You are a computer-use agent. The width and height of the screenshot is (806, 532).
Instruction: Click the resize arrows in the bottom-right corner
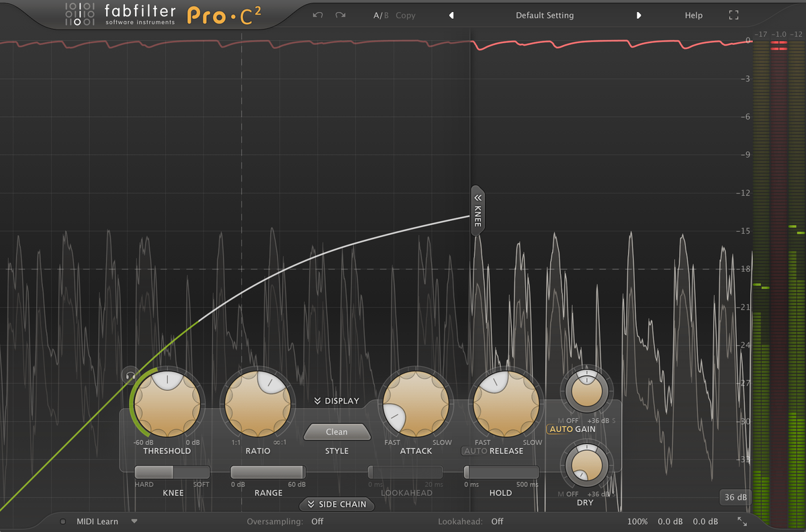point(742,521)
